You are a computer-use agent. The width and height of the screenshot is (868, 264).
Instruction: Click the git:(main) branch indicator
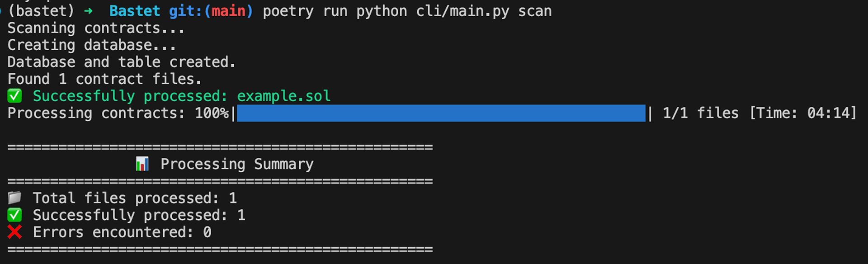point(211,11)
